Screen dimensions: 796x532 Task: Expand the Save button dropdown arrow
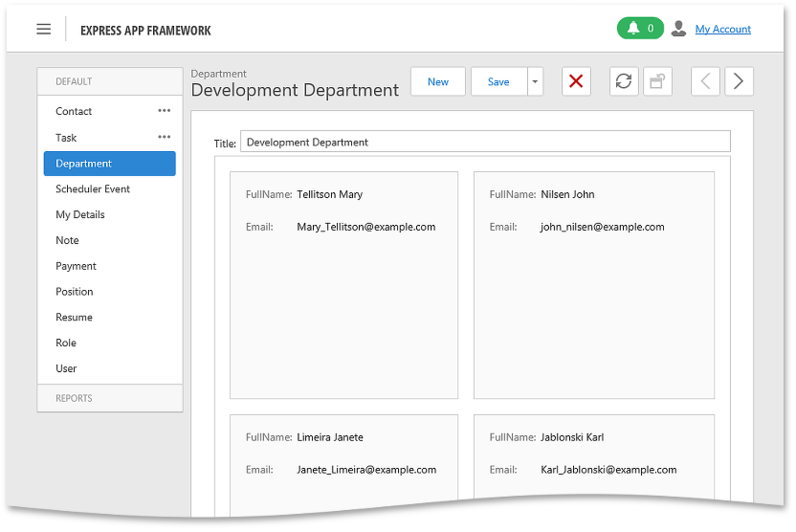(x=535, y=81)
